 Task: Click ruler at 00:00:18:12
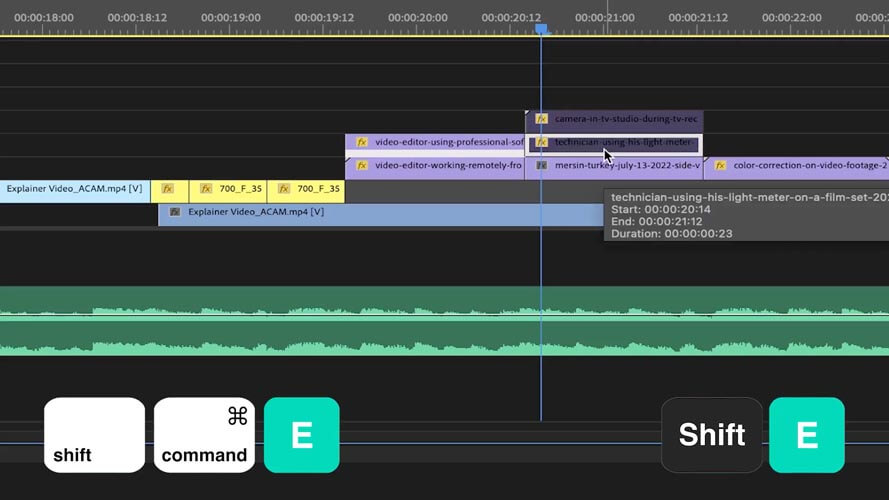(x=137, y=18)
